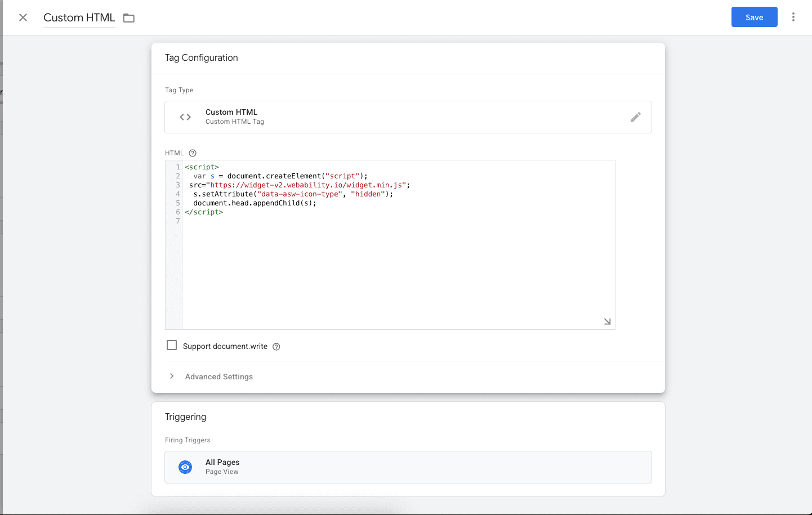Click the Triggering section heading
The height and width of the screenshot is (515, 812).
coord(186,417)
